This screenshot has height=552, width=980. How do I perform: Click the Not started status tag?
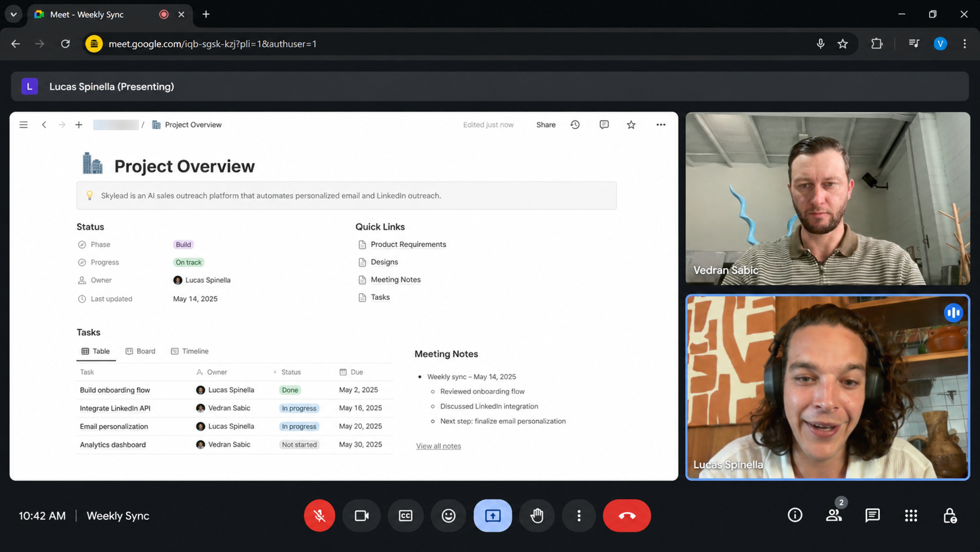point(299,445)
